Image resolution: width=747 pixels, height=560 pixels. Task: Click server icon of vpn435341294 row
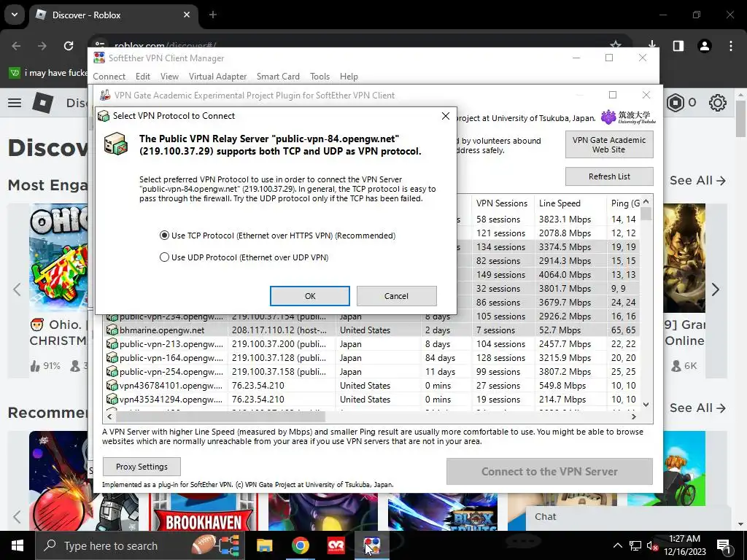pos(112,399)
